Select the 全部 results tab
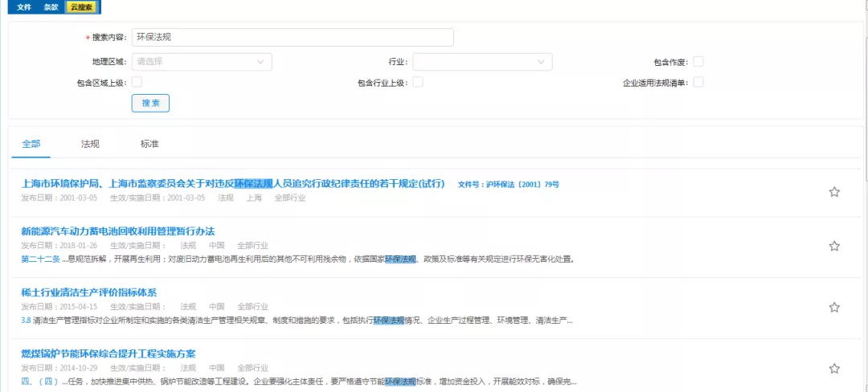This screenshot has width=868, height=392. point(31,144)
